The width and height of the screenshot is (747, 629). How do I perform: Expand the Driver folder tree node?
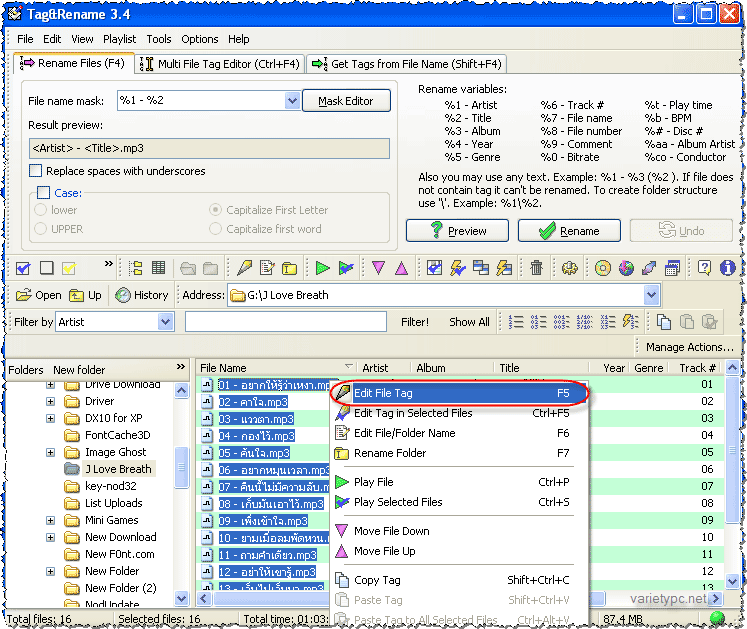point(50,401)
